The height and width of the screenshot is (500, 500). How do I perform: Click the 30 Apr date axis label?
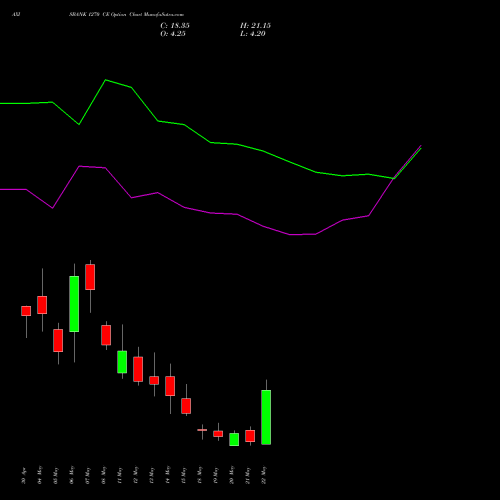pyautogui.click(x=24, y=476)
